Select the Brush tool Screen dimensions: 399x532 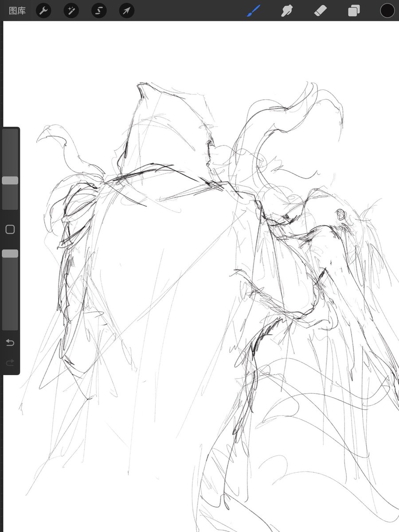pyautogui.click(x=254, y=11)
